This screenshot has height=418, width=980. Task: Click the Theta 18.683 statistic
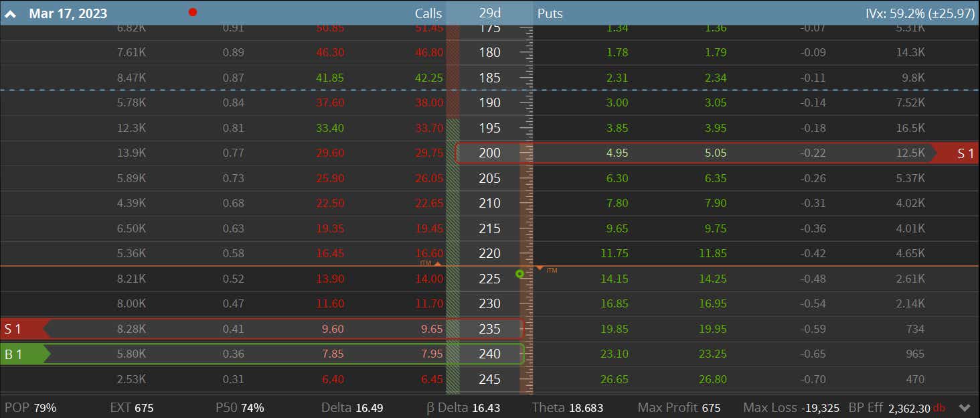(568, 407)
